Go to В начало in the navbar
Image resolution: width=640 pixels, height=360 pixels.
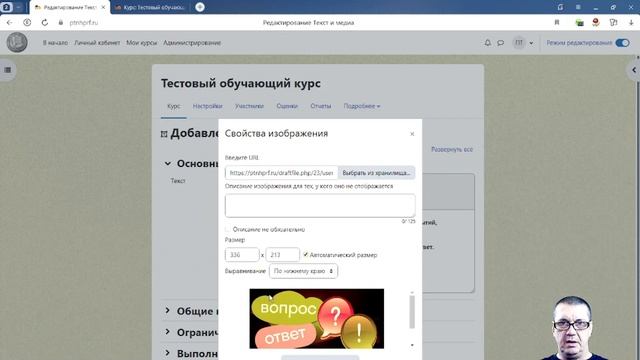tap(56, 43)
